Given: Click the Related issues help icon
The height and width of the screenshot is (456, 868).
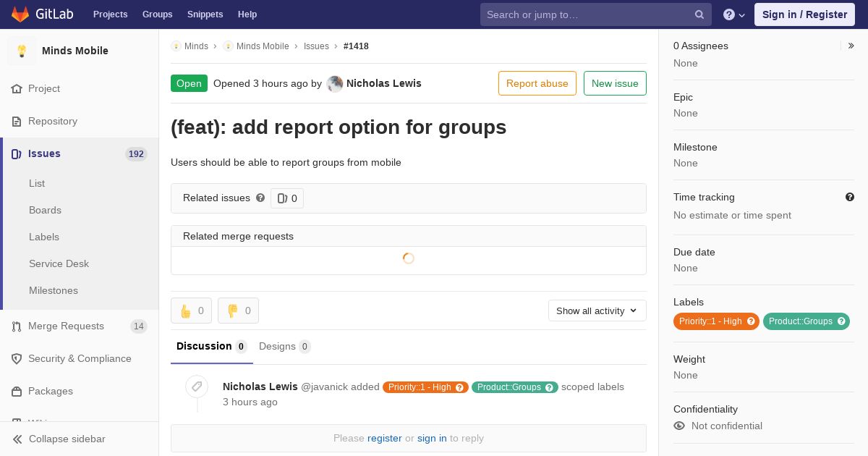Looking at the screenshot, I should [260, 198].
